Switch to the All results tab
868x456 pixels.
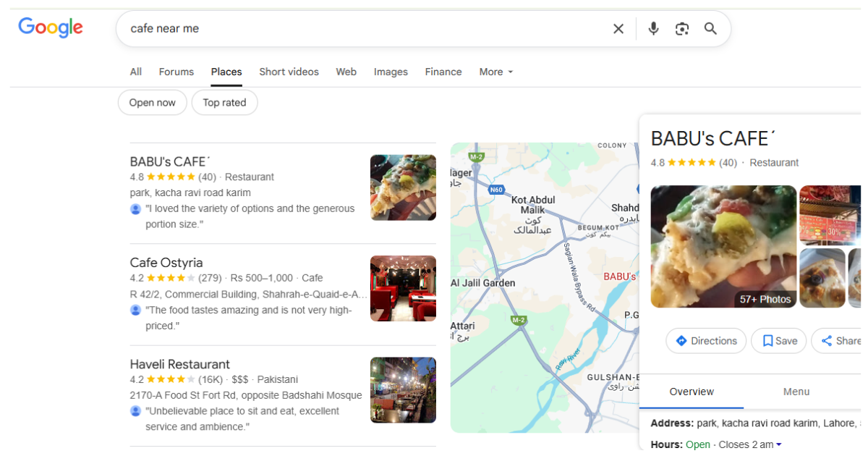136,72
